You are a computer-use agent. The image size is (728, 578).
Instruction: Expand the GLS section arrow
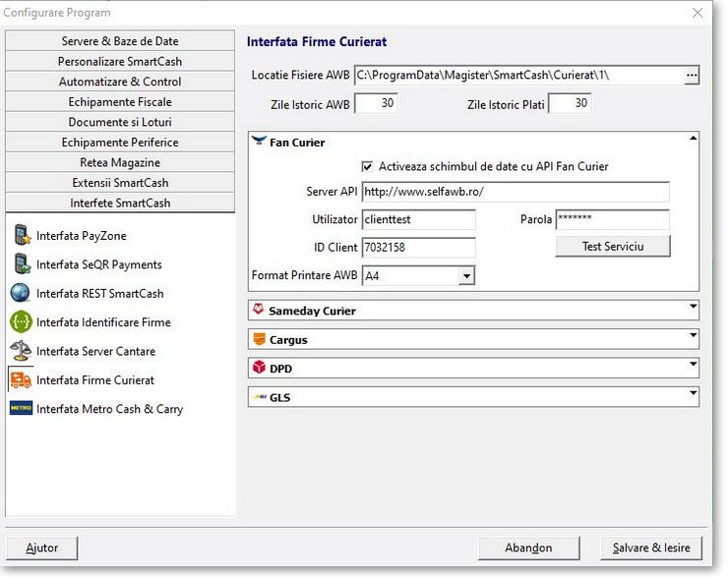[x=693, y=393]
